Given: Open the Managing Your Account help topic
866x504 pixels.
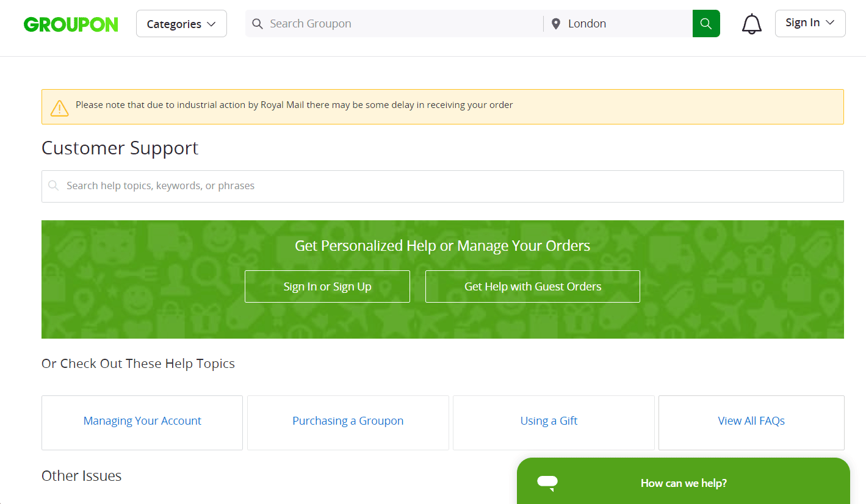Looking at the screenshot, I should click(x=142, y=421).
